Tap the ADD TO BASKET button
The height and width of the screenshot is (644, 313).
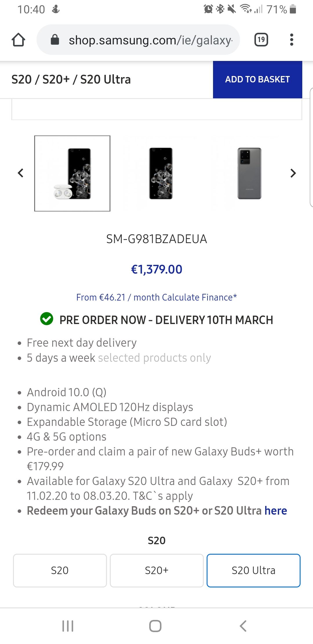[257, 79]
